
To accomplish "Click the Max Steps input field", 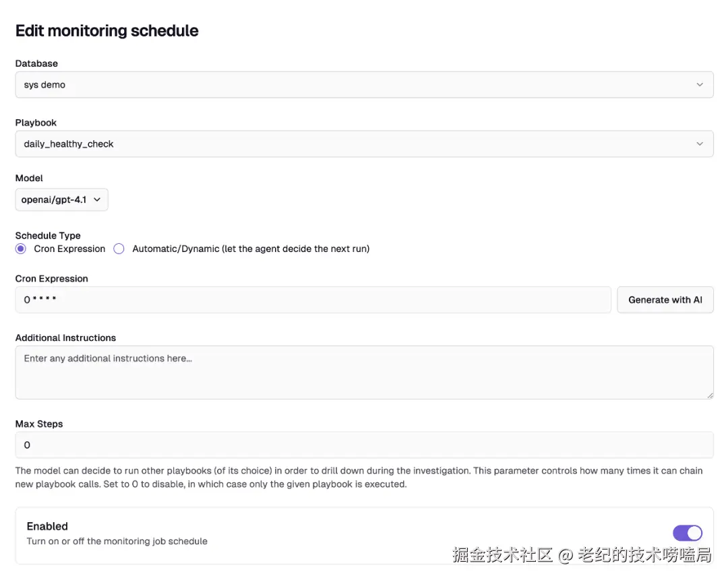I will (x=364, y=445).
